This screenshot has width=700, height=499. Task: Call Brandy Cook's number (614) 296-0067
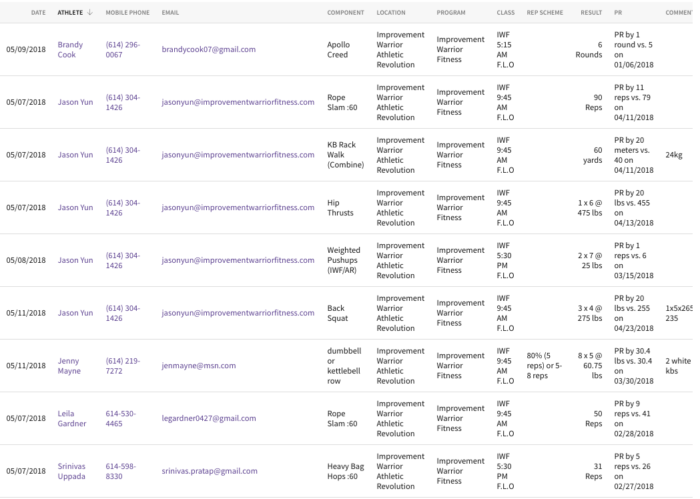click(123, 50)
